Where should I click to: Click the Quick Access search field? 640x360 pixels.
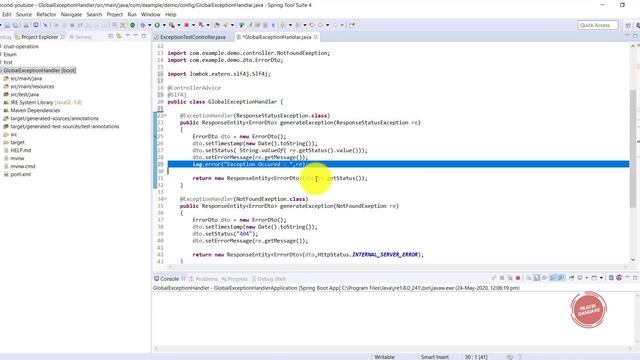coord(598,25)
